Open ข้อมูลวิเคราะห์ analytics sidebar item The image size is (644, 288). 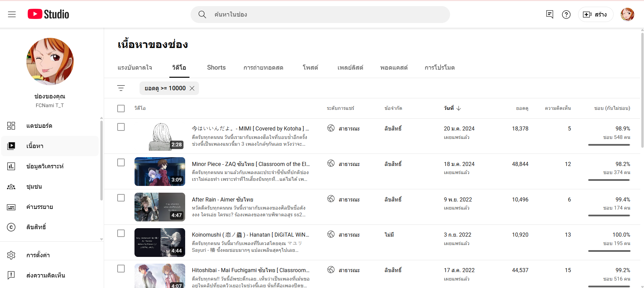pyautogui.click(x=50, y=166)
